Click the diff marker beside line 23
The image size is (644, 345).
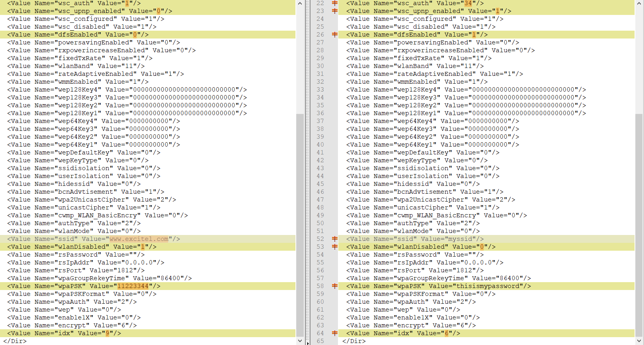tap(334, 11)
